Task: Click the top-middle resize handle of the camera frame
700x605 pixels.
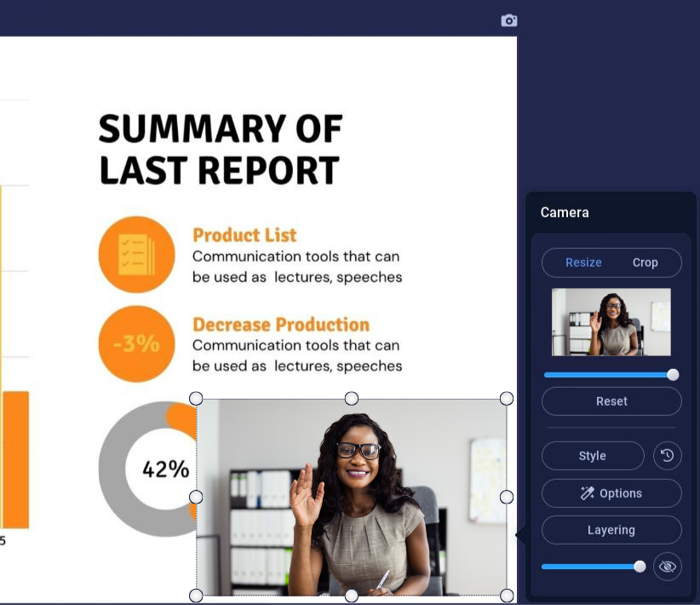Action: pos(351,399)
